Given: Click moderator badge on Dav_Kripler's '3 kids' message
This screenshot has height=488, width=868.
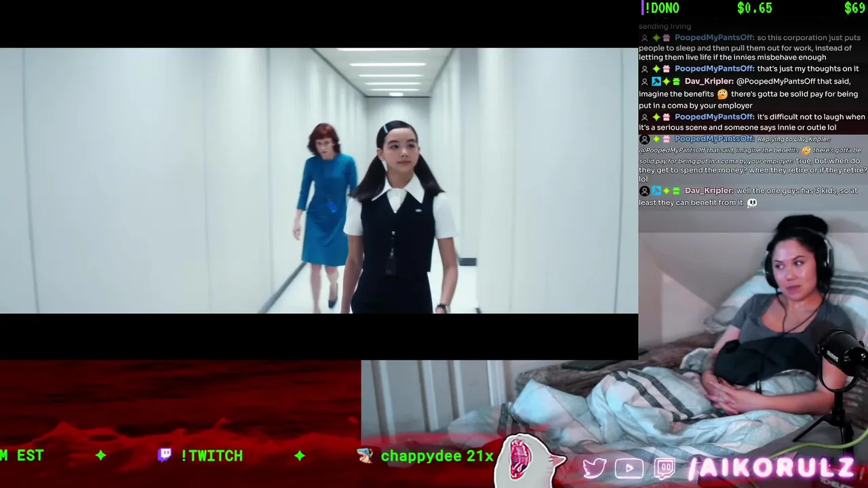Looking at the screenshot, I should tap(656, 191).
